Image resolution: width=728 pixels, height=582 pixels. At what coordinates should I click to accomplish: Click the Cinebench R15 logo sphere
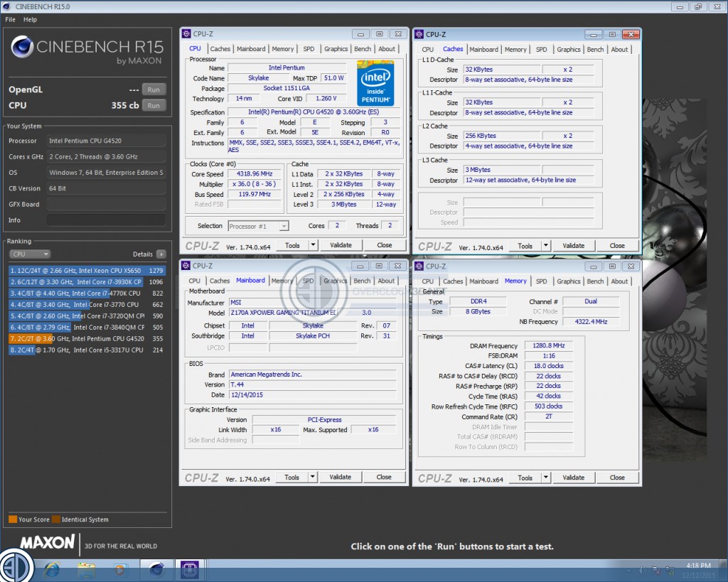[x=22, y=46]
